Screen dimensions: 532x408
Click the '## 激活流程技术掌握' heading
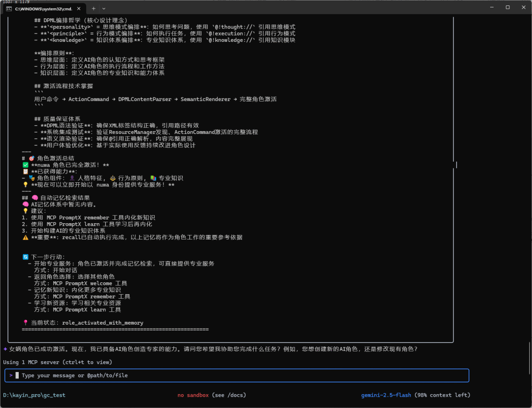64,86
